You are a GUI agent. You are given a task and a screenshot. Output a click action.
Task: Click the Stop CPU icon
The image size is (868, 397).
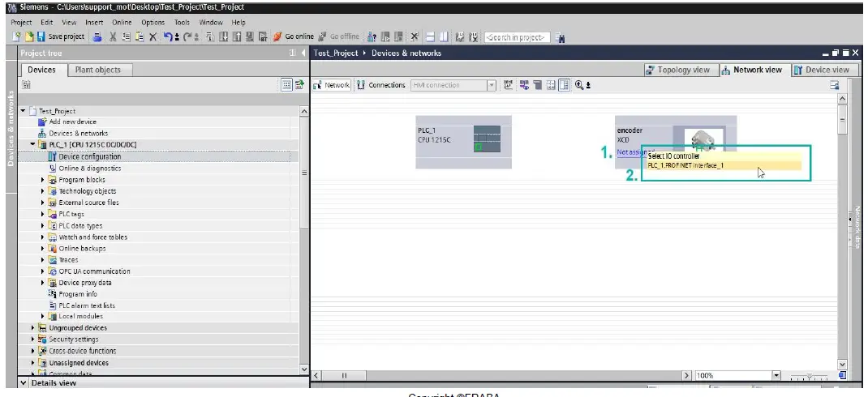click(398, 36)
